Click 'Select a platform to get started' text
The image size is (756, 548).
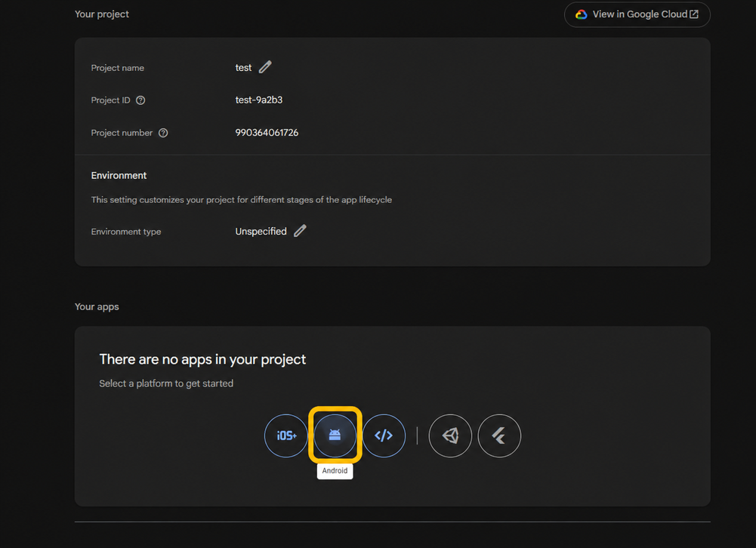(x=166, y=383)
